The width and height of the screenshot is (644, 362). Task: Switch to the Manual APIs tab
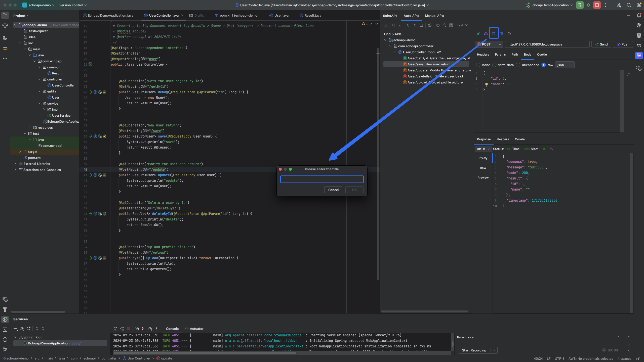[434, 16]
